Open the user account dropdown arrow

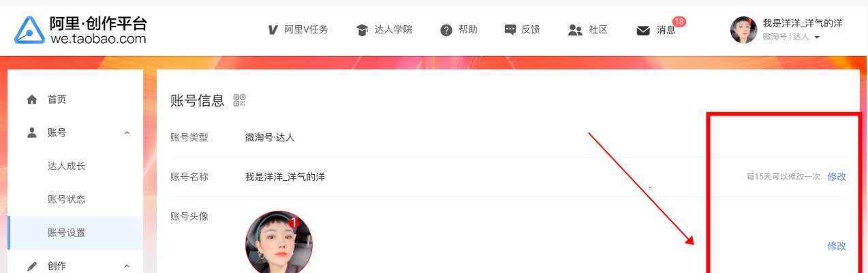pos(817,38)
